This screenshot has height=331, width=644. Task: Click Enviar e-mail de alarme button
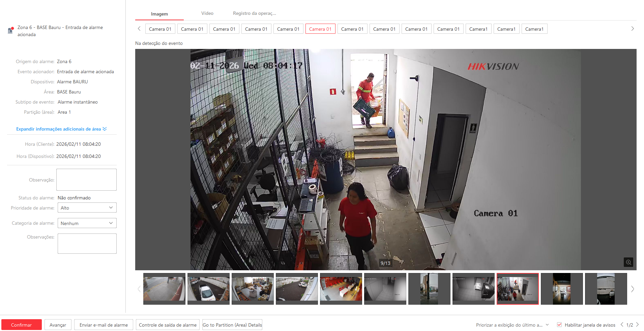coord(104,325)
